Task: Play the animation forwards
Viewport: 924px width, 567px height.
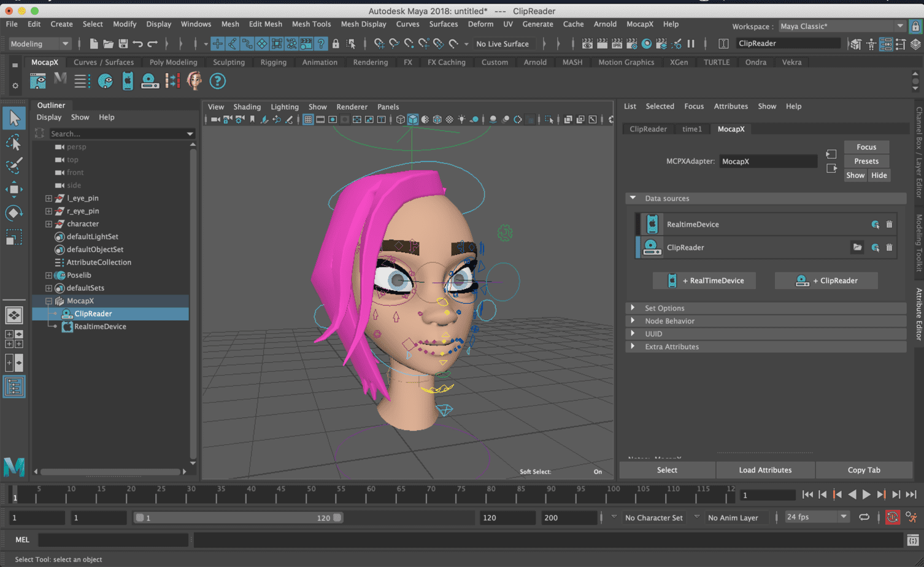Action: tap(866, 495)
